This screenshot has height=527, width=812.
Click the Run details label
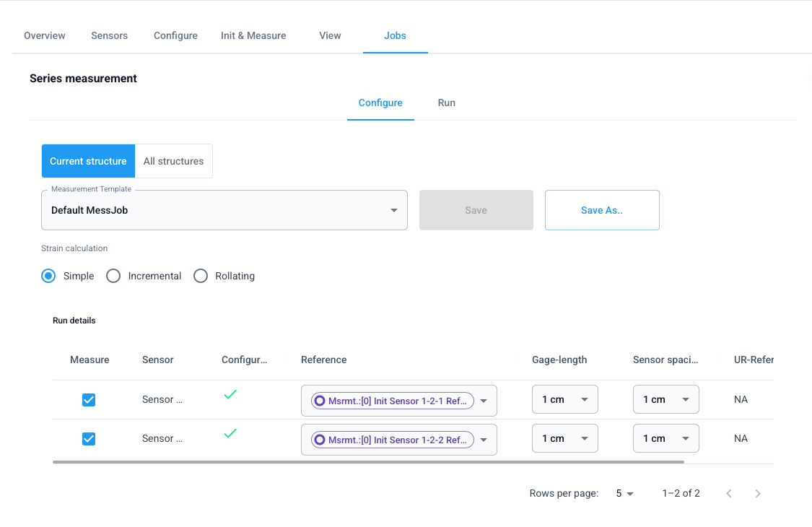[74, 321]
